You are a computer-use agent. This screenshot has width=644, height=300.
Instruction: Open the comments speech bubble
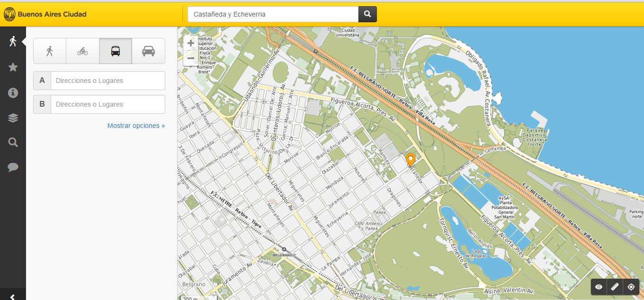(13, 167)
